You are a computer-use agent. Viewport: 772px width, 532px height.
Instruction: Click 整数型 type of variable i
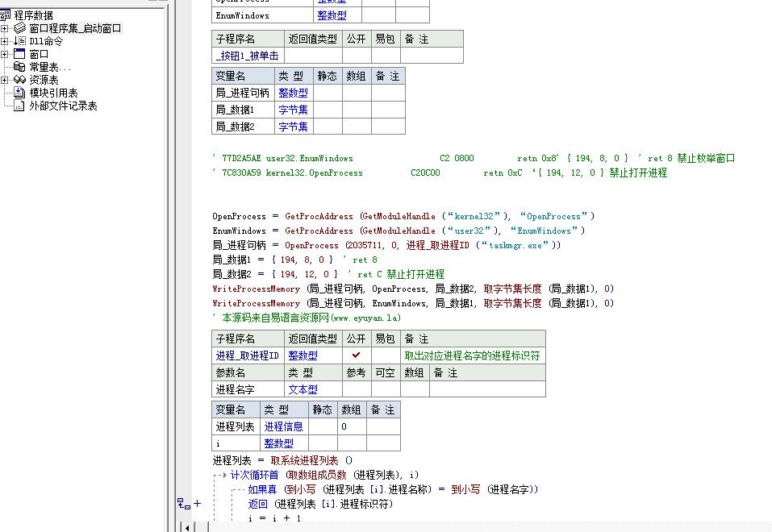click(284, 443)
